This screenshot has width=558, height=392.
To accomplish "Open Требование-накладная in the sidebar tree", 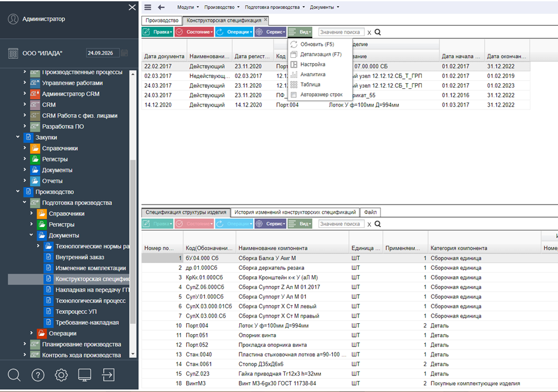I will pos(87,323).
